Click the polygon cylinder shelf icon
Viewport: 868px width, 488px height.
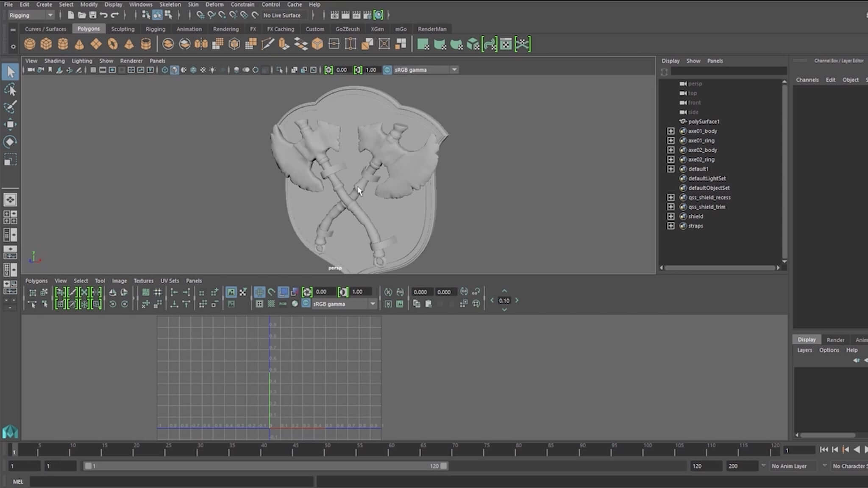(x=63, y=44)
